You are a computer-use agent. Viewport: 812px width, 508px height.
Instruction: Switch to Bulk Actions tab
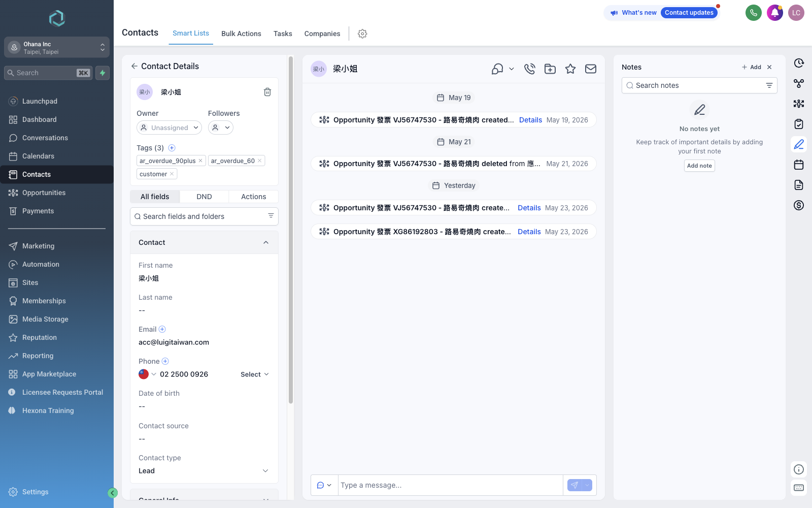coord(241,34)
